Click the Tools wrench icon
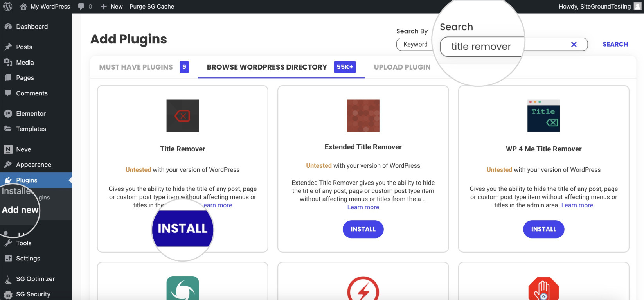This screenshot has height=300, width=644. (8, 243)
